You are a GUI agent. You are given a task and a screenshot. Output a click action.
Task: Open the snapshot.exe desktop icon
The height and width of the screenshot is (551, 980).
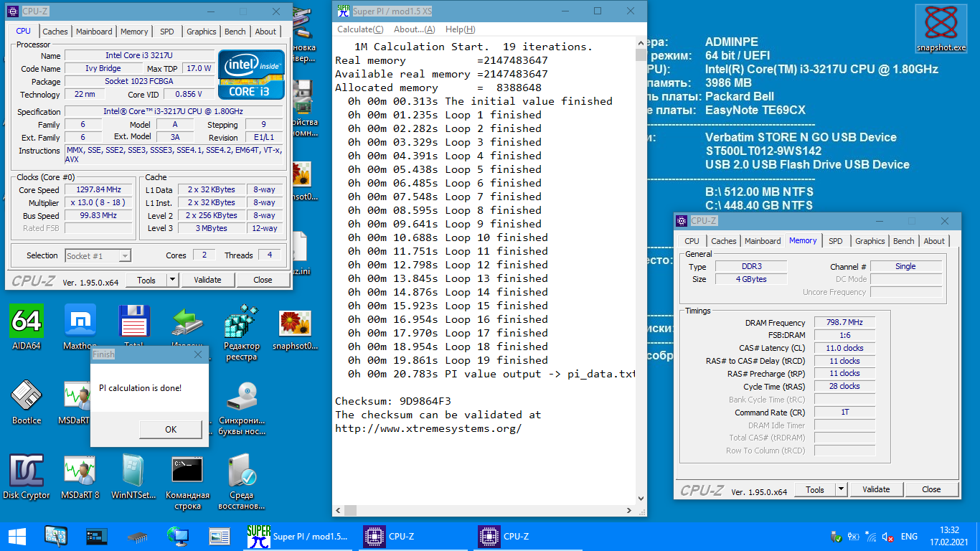[941, 29]
